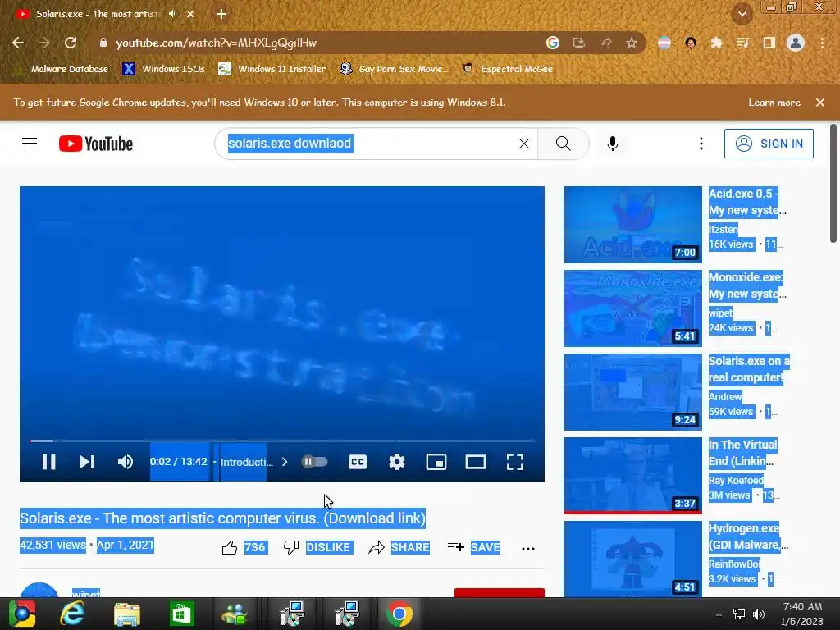Clear the search query text
The image size is (840, 630).
[524, 144]
